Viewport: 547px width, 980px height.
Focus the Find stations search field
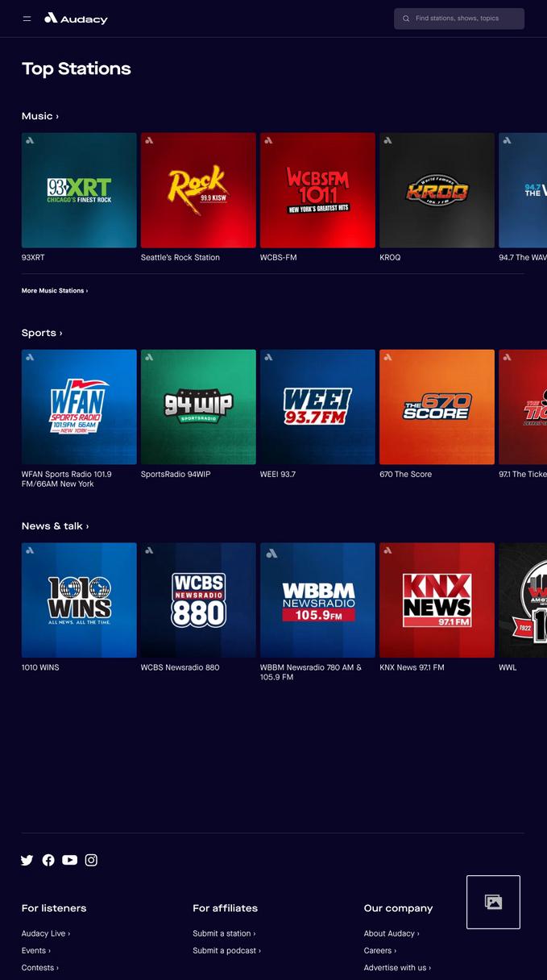pyautogui.click(x=459, y=19)
